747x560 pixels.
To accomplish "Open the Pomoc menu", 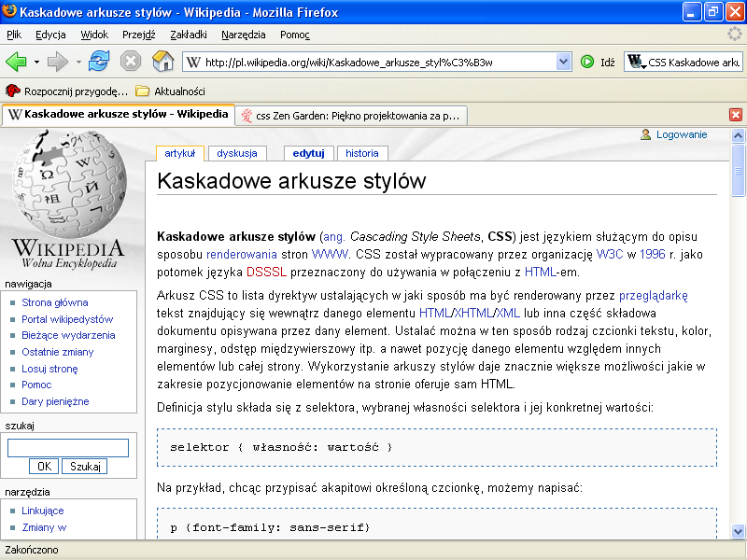I will click(294, 35).
